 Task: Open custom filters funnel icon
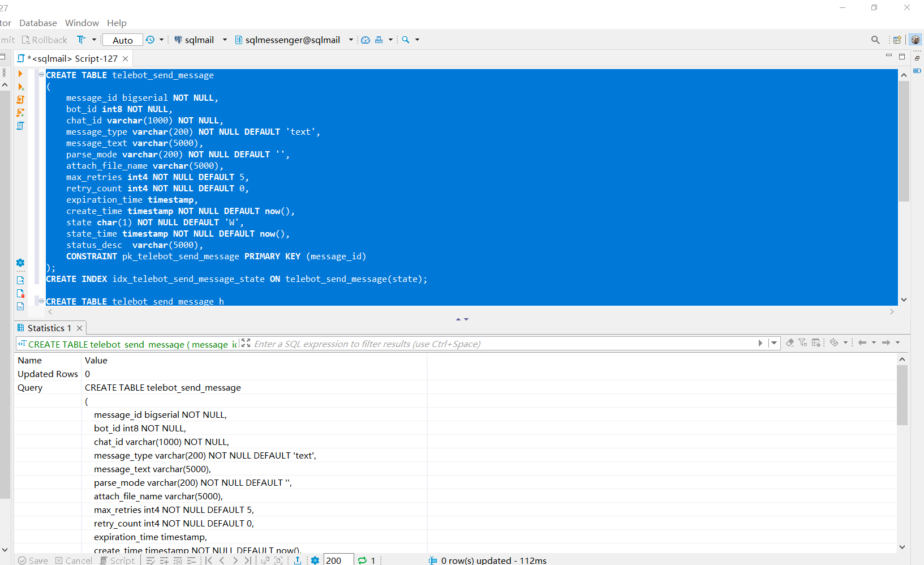tap(803, 343)
